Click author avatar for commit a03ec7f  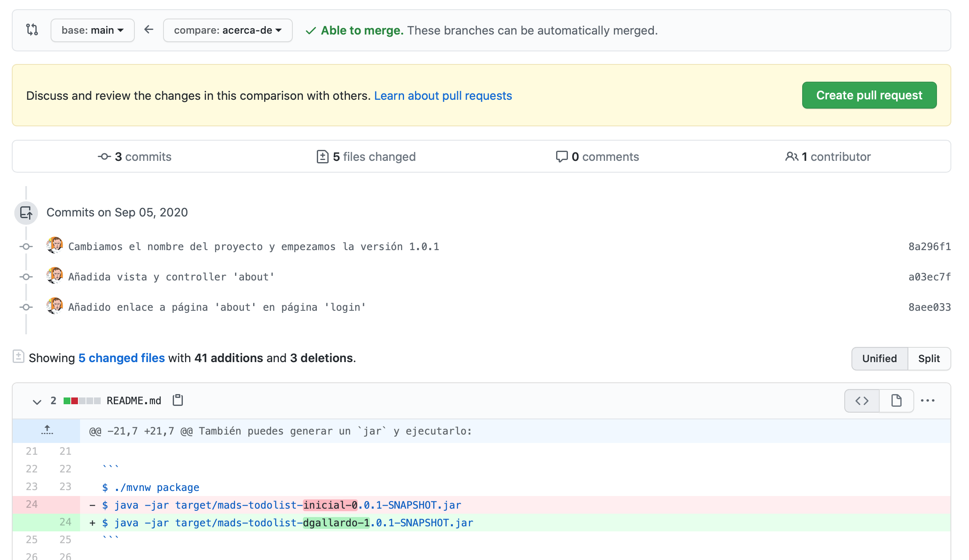pyautogui.click(x=55, y=275)
